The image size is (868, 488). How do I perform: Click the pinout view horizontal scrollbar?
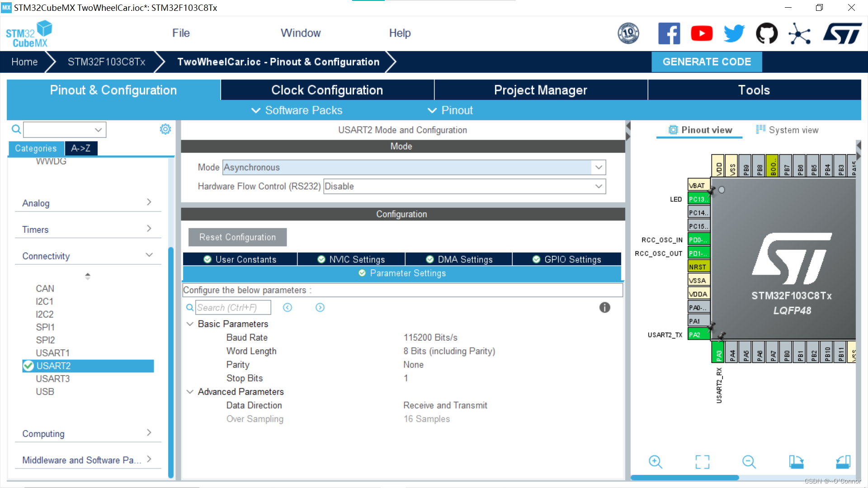(x=685, y=478)
